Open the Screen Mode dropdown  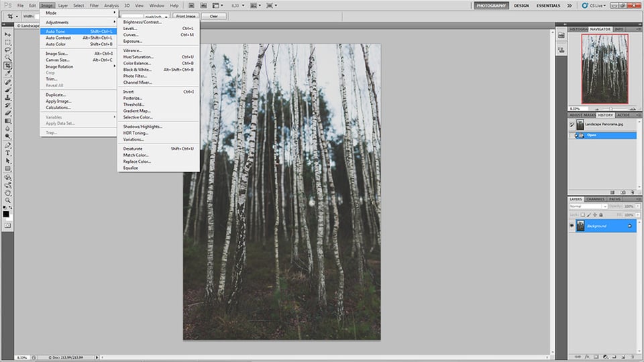tap(272, 5)
